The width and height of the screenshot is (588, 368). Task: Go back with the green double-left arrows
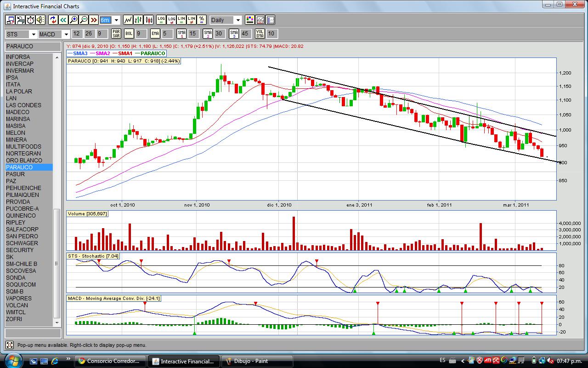tap(63, 20)
